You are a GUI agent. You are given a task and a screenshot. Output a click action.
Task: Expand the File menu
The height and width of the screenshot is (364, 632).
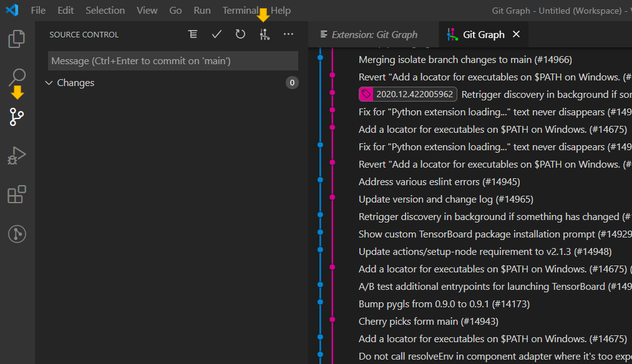38,10
